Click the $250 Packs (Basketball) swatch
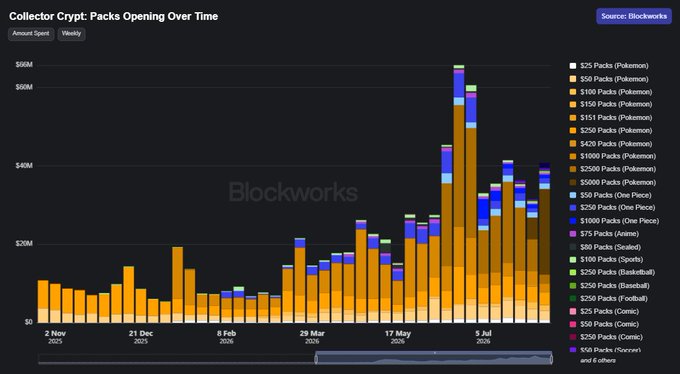This screenshot has width=680, height=374. click(x=573, y=272)
